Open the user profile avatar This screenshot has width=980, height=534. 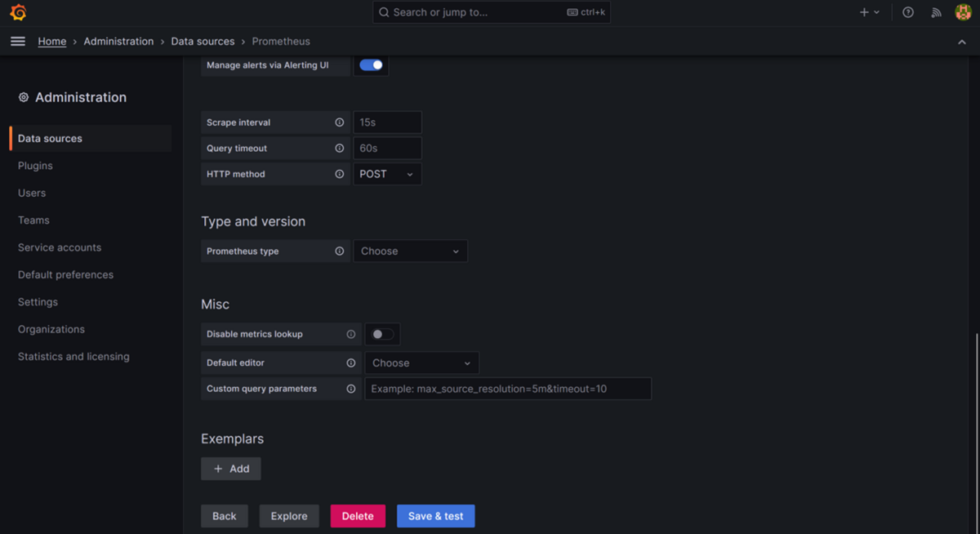[x=963, y=12]
